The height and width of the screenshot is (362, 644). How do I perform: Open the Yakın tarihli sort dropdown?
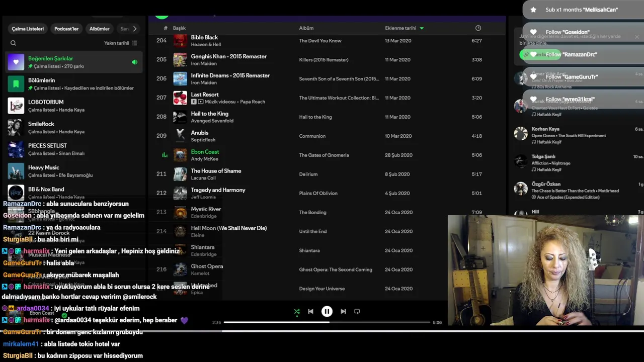pos(121,43)
